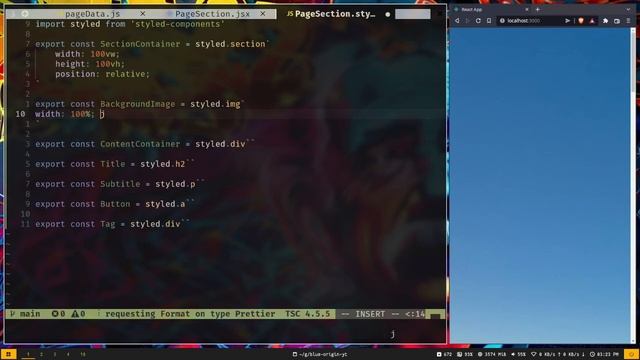This screenshot has width=640, height=360.
Task: Switch to workspace 2 on the taskbar
Action: point(41,354)
